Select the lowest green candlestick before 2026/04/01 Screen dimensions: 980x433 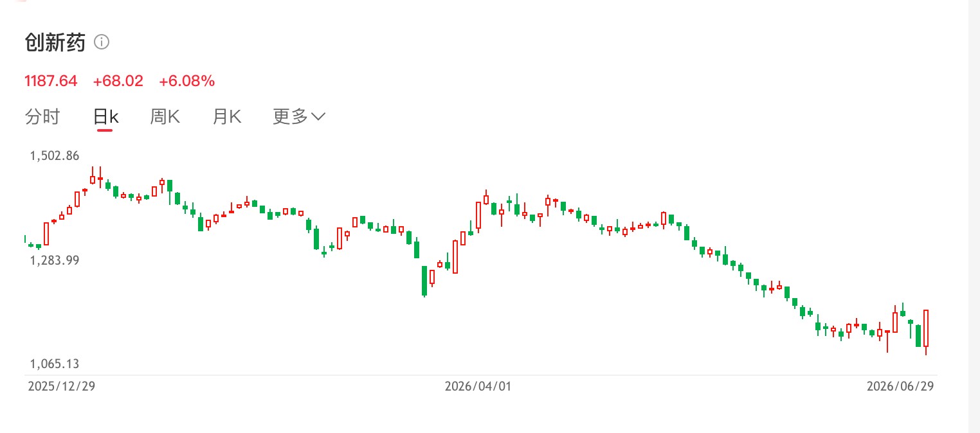(x=424, y=281)
